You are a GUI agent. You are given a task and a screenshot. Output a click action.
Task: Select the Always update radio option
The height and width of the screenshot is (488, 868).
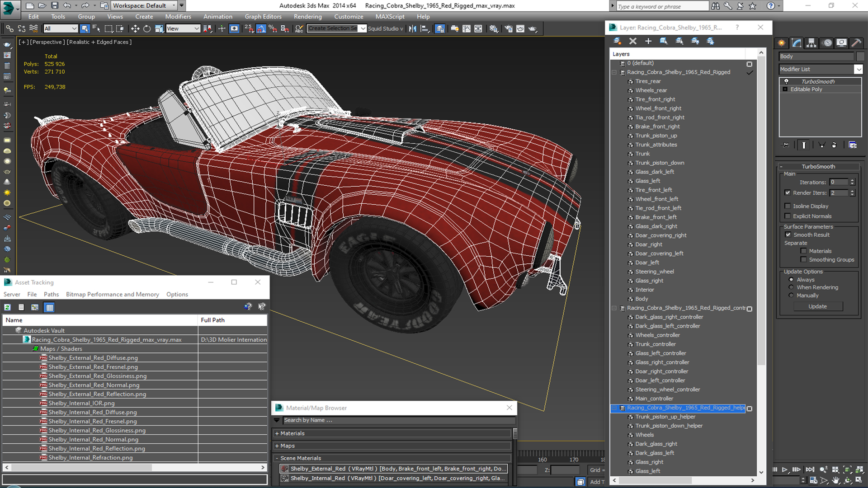point(791,280)
